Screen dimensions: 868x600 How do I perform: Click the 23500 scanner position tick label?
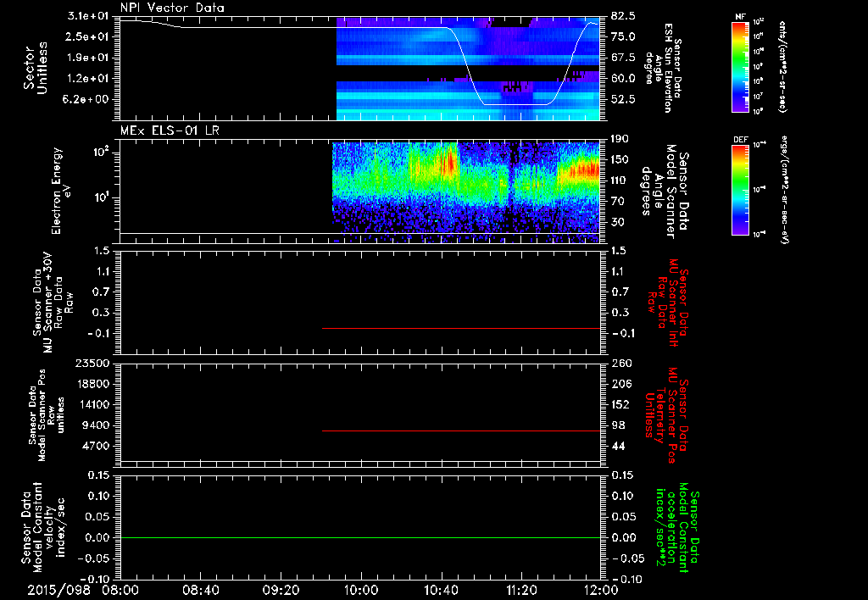[x=93, y=364]
